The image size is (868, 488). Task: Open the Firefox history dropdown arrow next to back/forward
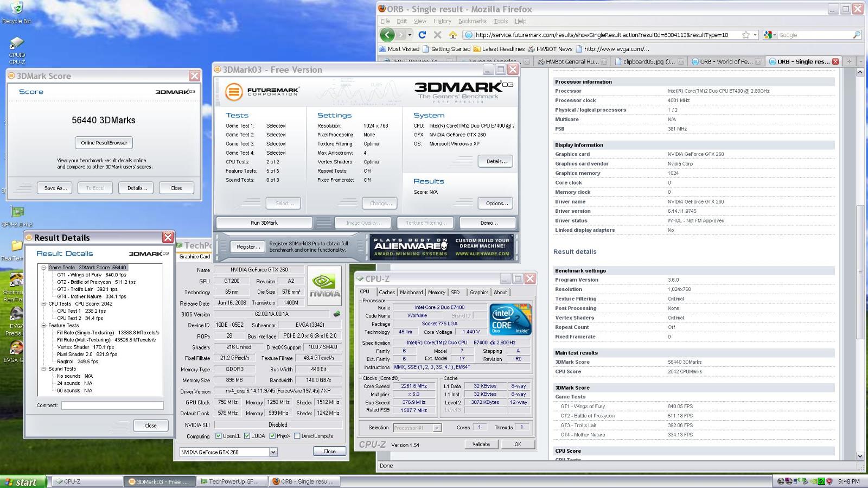tap(410, 35)
